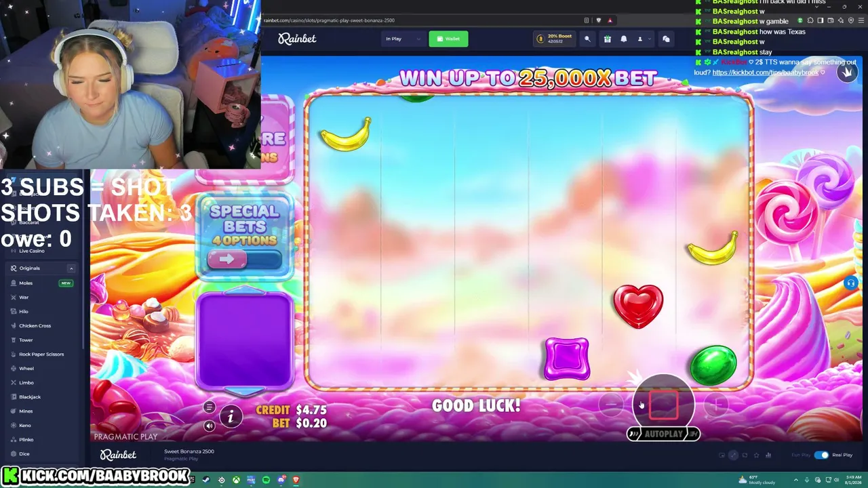Open the Limbo game
868x488 pixels.
point(26,382)
